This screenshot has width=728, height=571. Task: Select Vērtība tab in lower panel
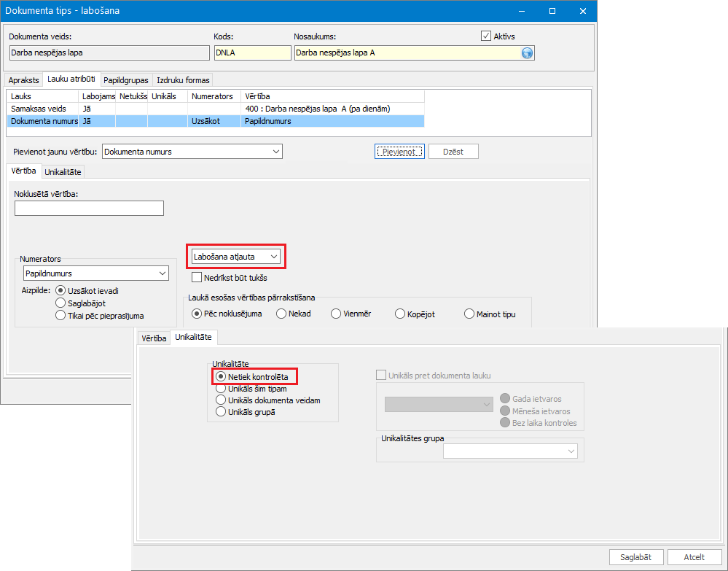point(154,338)
